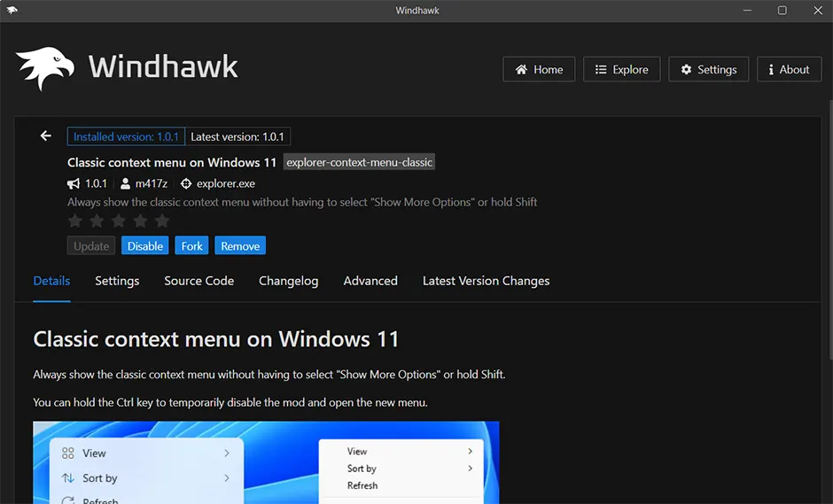The width and height of the screenshot is (833, 504).
Task: Click the context menu comparison screenshot
Action: pyautogui.click(x=266, y=462)
